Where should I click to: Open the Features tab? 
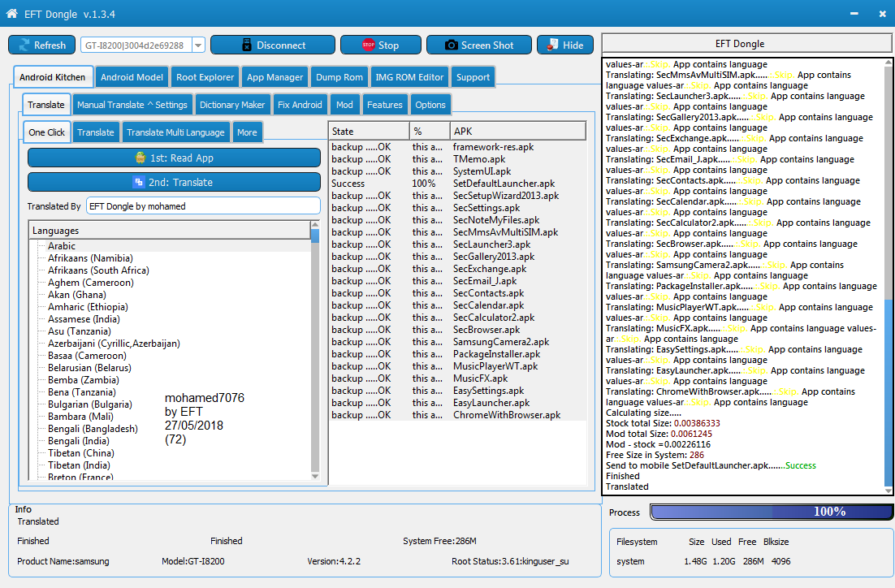[x=385, y=105]
